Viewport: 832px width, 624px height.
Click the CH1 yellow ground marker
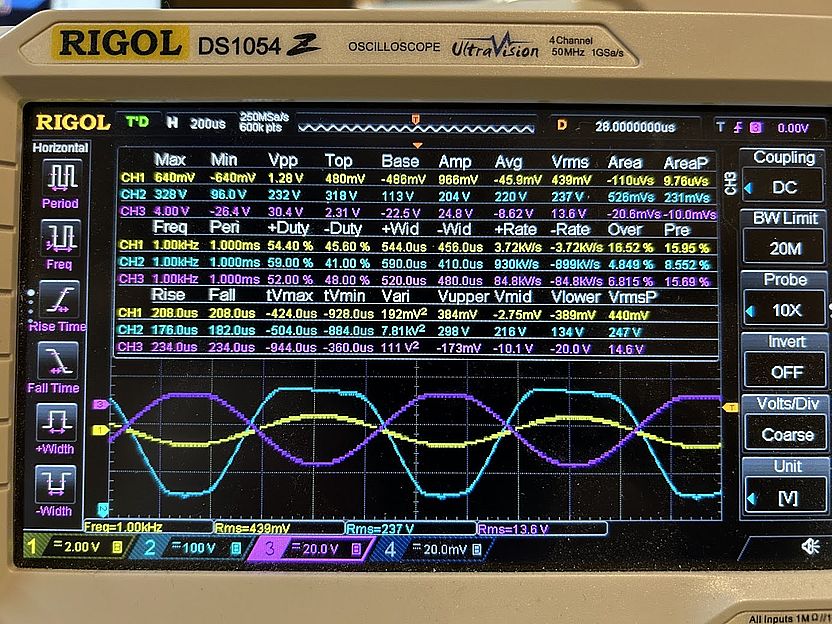pyautogui.click(x=100, y=430)
